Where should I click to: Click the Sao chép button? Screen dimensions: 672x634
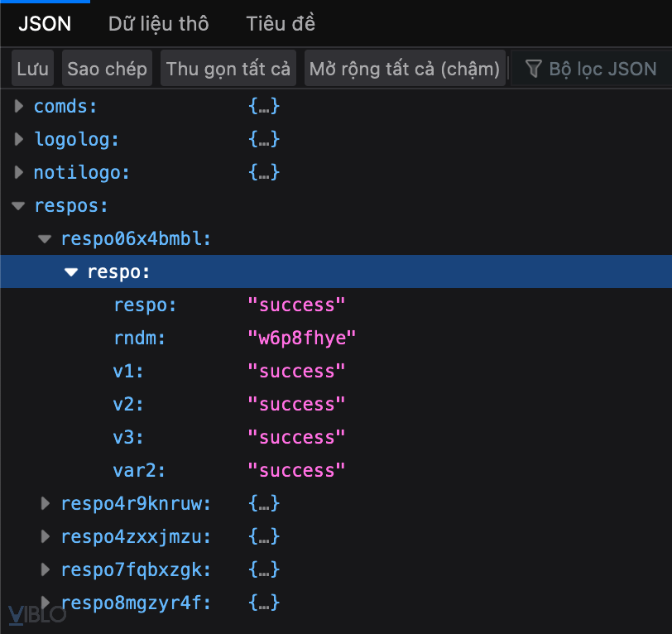tap(107, 69)
